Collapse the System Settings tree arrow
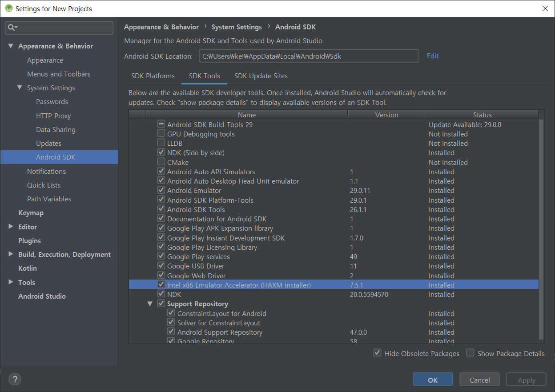The height and width of the screenshot is (392, 555). click(x=20, y=88)
